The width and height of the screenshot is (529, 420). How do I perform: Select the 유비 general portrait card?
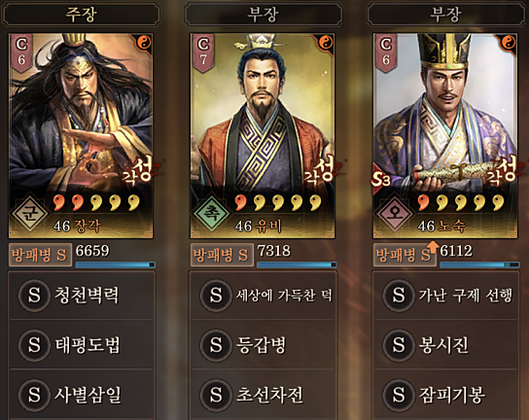(263, 135)
